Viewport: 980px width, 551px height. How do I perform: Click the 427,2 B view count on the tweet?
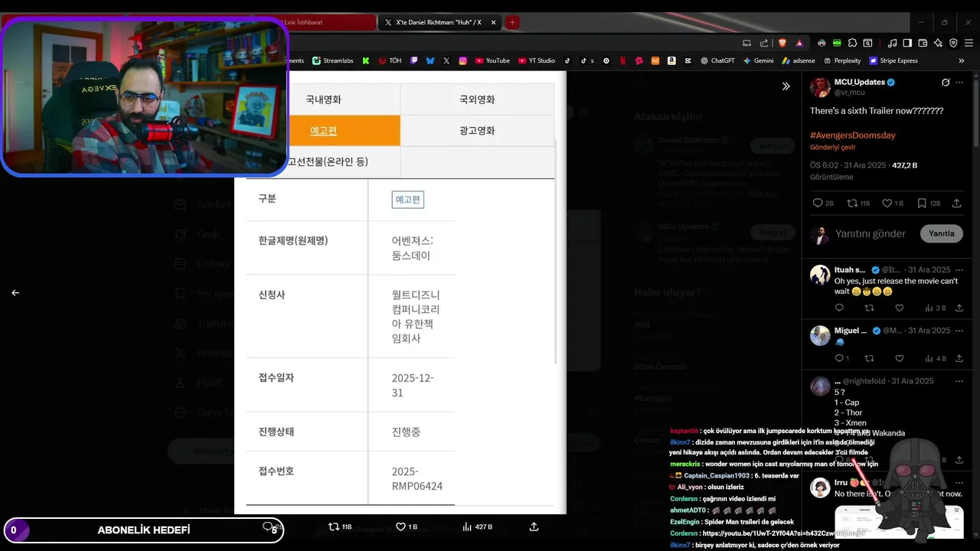point(904,165)
